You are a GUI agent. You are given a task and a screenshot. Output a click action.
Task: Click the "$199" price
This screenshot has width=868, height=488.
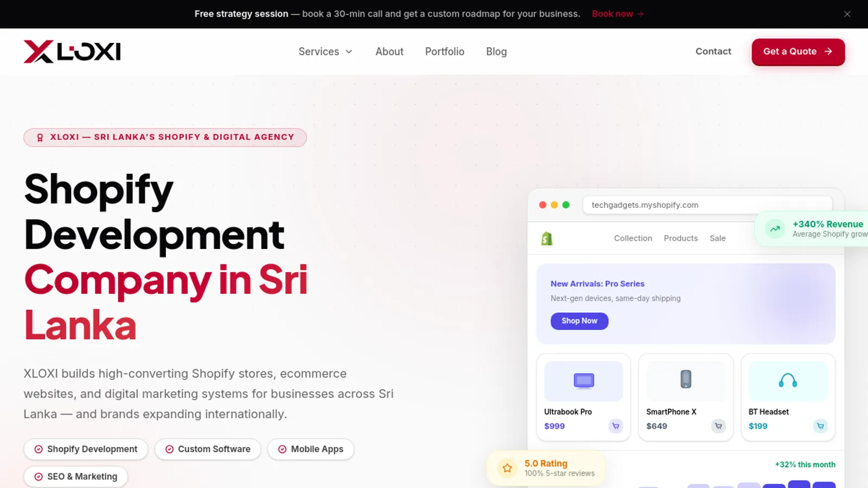(758, 426)
